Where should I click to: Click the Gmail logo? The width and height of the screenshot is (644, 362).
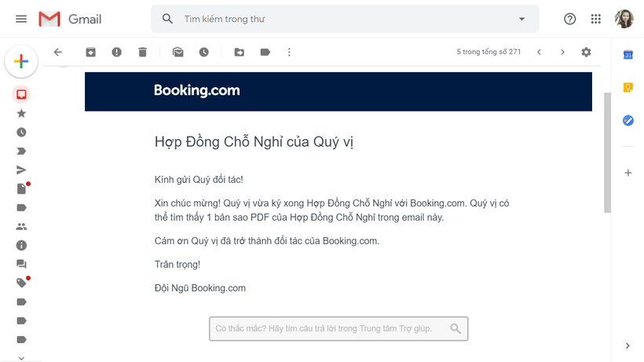tap(70, 19)
